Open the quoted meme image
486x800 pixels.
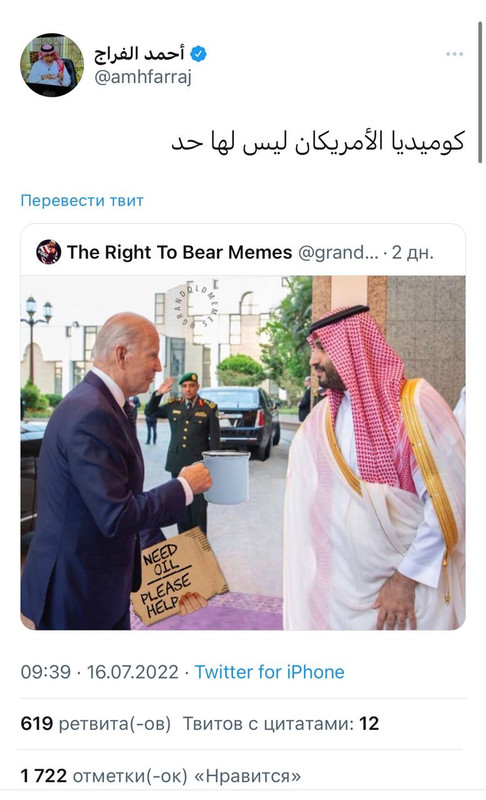point(243,453)
